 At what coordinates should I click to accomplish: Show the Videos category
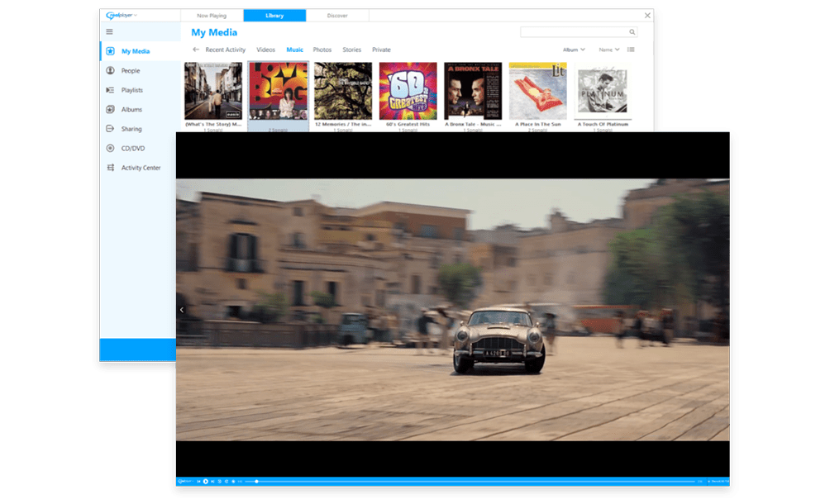pos(265,50)
